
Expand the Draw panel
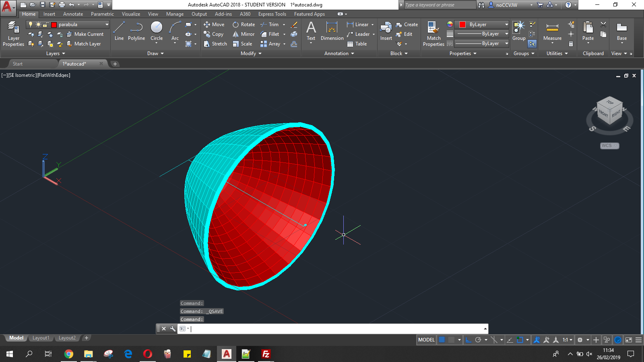tap(155, 53)
